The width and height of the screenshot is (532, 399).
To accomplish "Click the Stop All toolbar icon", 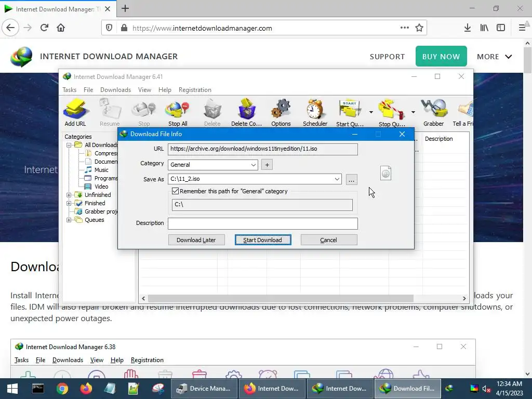I will click(178, 113).
